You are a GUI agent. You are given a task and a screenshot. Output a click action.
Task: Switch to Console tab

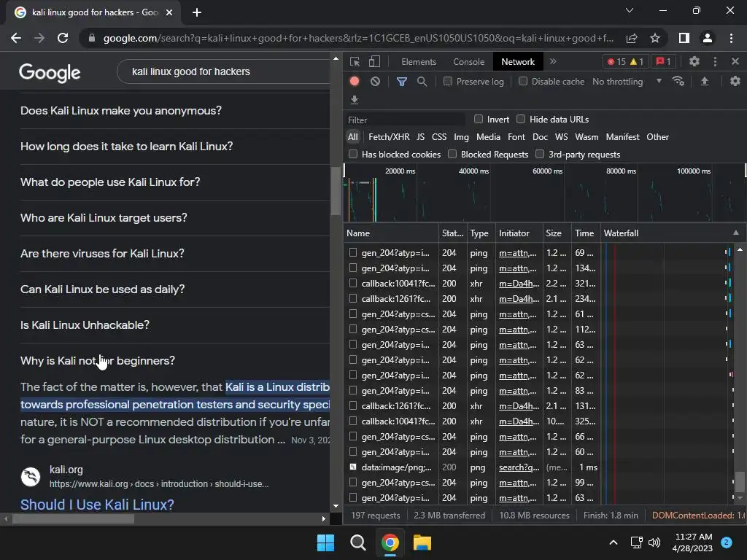click(469, 61)
